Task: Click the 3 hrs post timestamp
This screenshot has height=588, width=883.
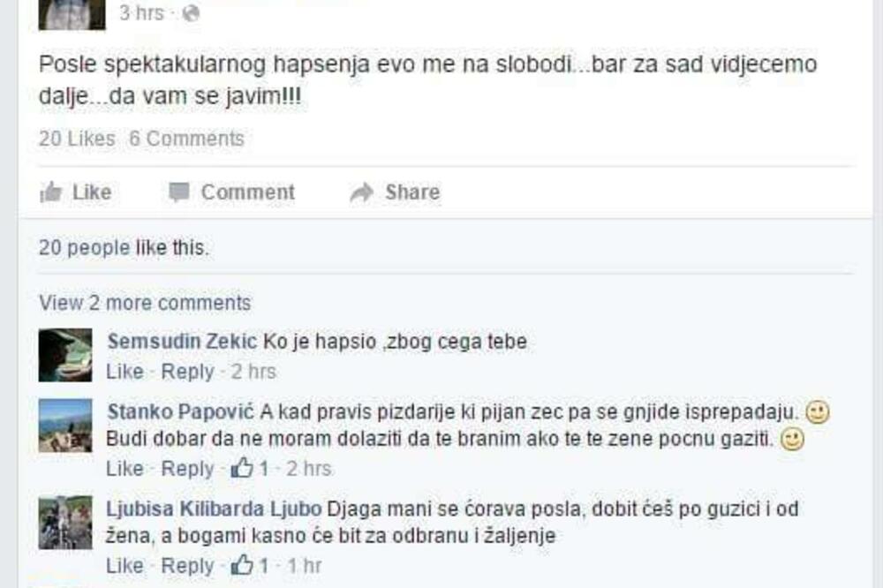Action: [x=141, y=13]
